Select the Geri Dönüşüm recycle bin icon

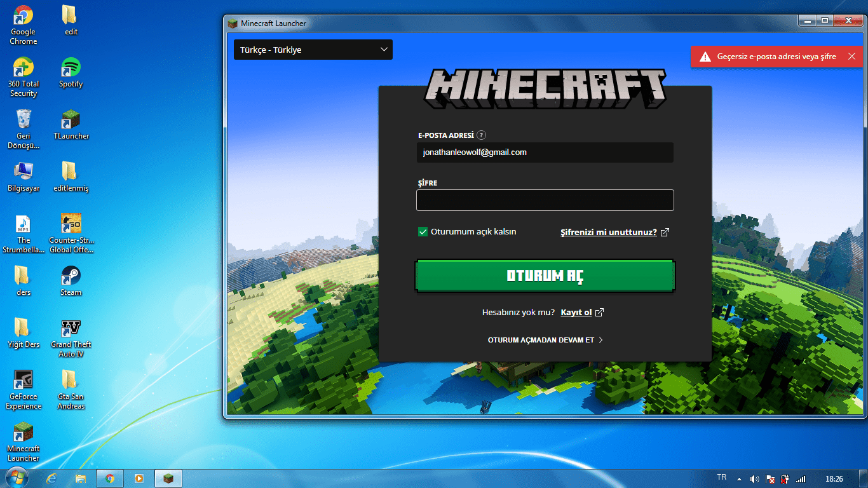click(x=23, y=130)
